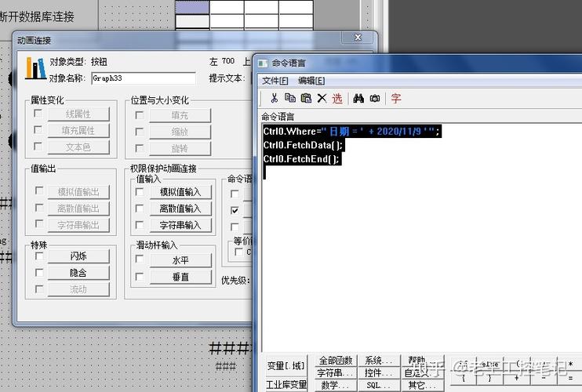This screenshot has width=582, height=392.
Task: Tick the 模拟值输入 checkbox
Action: point(140,192)
